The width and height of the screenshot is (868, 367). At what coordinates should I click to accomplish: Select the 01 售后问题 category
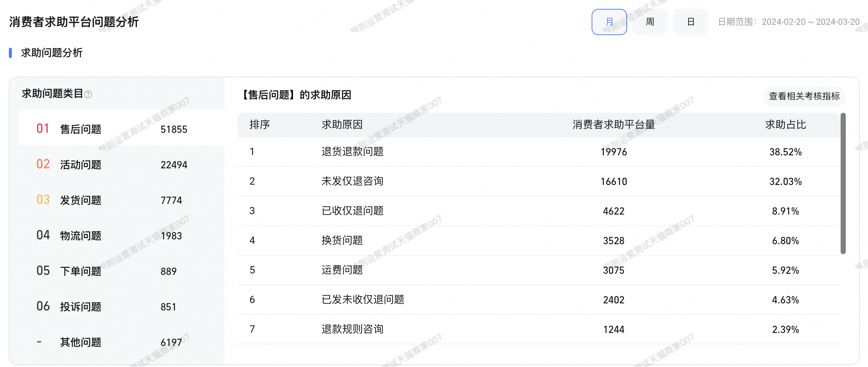(x=121, y=128)
